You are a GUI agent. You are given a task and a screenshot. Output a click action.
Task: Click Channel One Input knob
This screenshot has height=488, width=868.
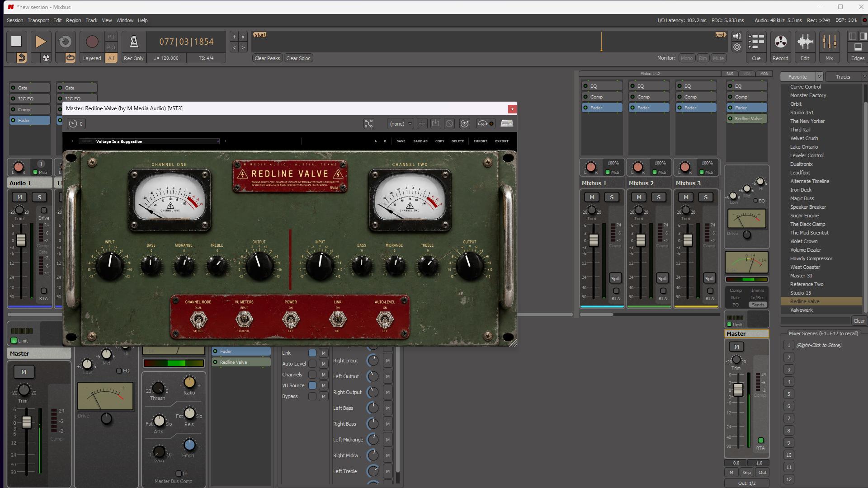pyautogui.click(x=110, y=265)
